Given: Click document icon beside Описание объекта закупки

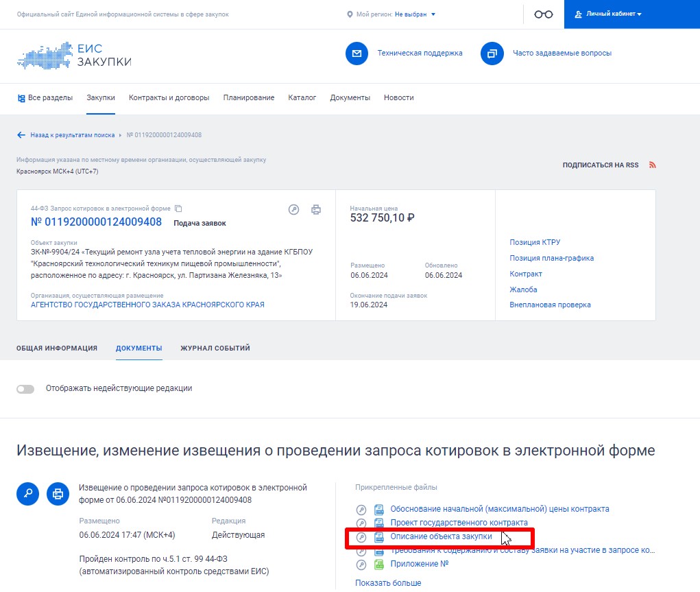Looking at the screenshot, I should click(379, 536).
